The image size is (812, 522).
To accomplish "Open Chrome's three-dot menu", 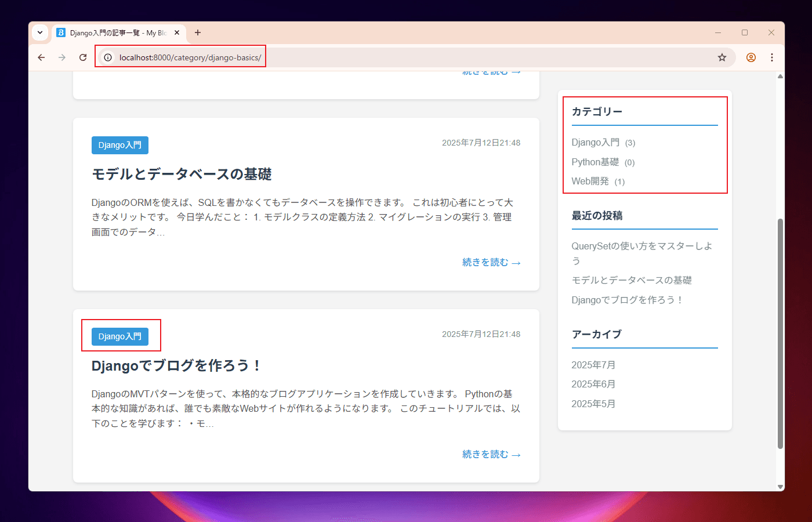I will [x=771, y=57].
